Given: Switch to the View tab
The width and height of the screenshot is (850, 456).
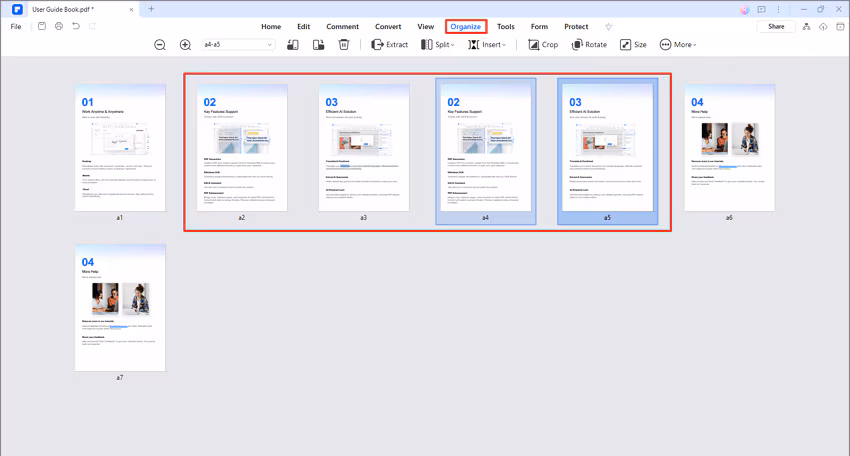Looking at the screenshot, I should pyautogui.click(x=426, y=27).
